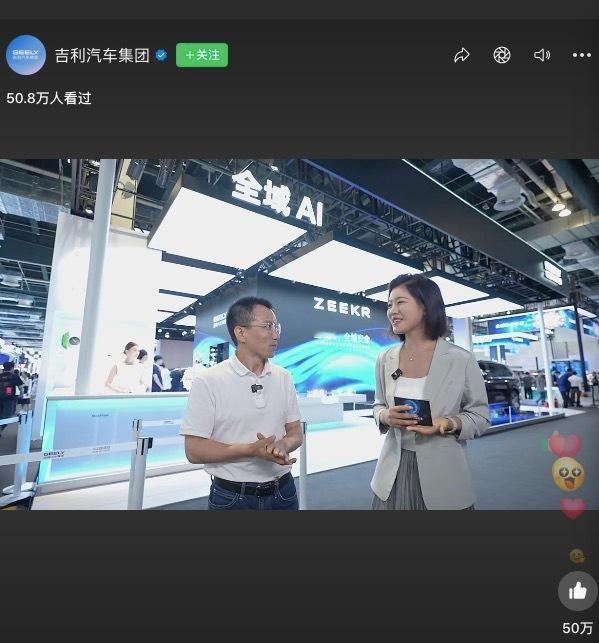The width and height of the screenshot is (599, 643).
Task: Open the three-dots more options menu
Action: [582, 55]
